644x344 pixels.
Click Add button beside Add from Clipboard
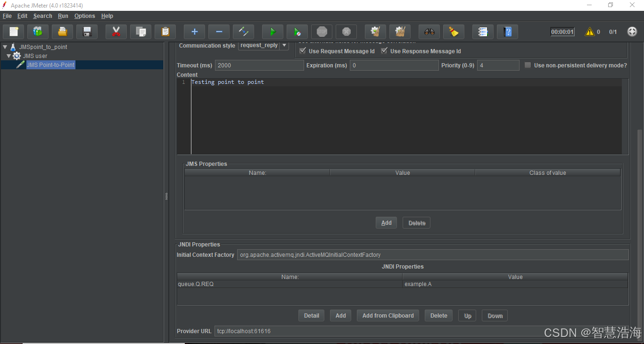click(340, 316)
